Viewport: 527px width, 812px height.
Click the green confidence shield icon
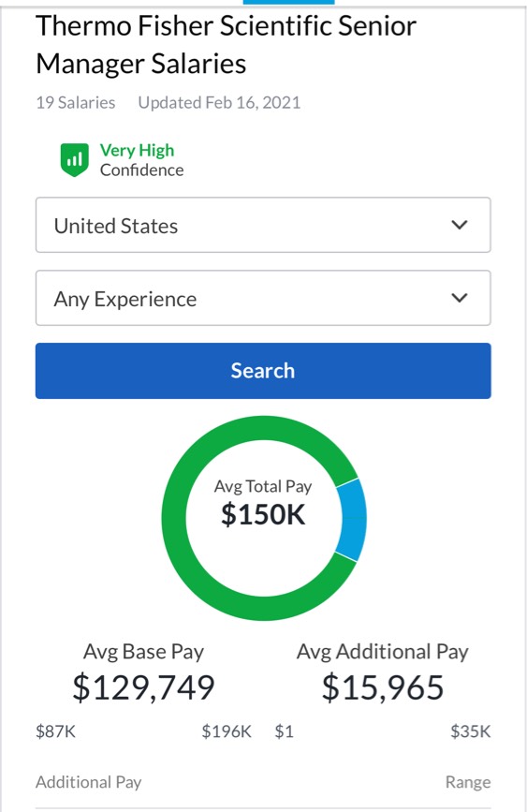pyautogui.click(x=75, y=160)
